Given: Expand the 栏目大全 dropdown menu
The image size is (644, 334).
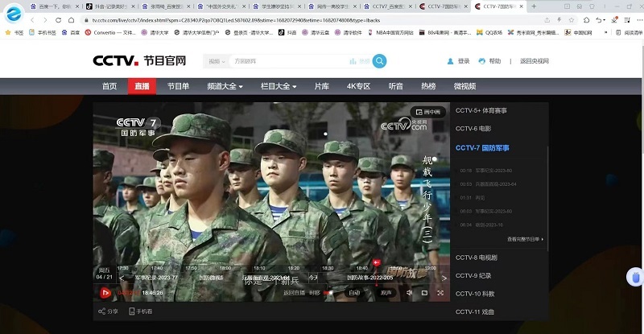Looking at the screenshot, I should point(279,86).
